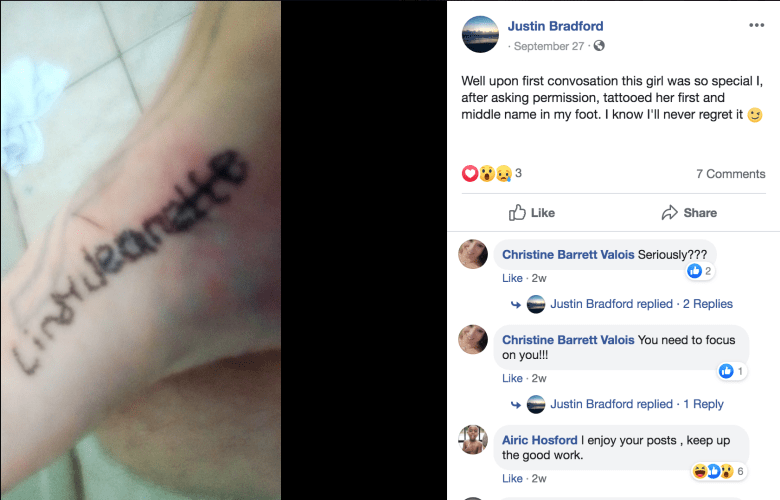Screen dimensions: 780x500
Task: Open Christine Barrett Valois avatar on first comment
Action: (x=473, y=254)
